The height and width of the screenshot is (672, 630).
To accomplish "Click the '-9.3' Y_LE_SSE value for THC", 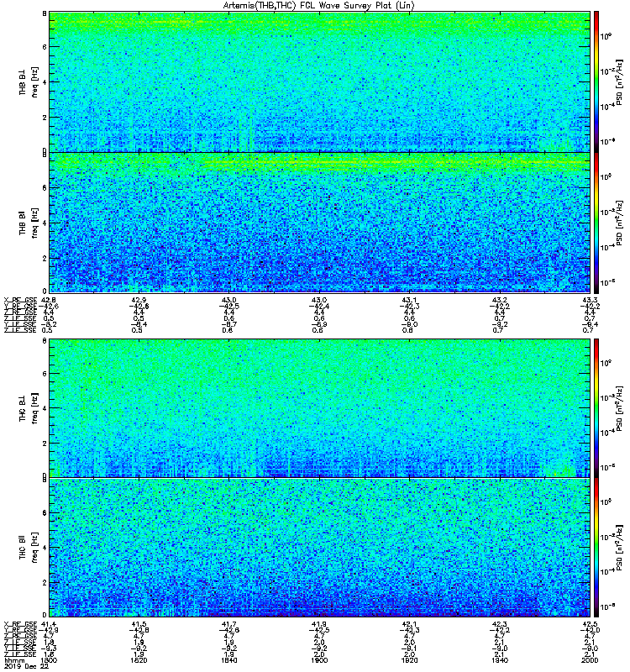I will click(x=49, y=648).
